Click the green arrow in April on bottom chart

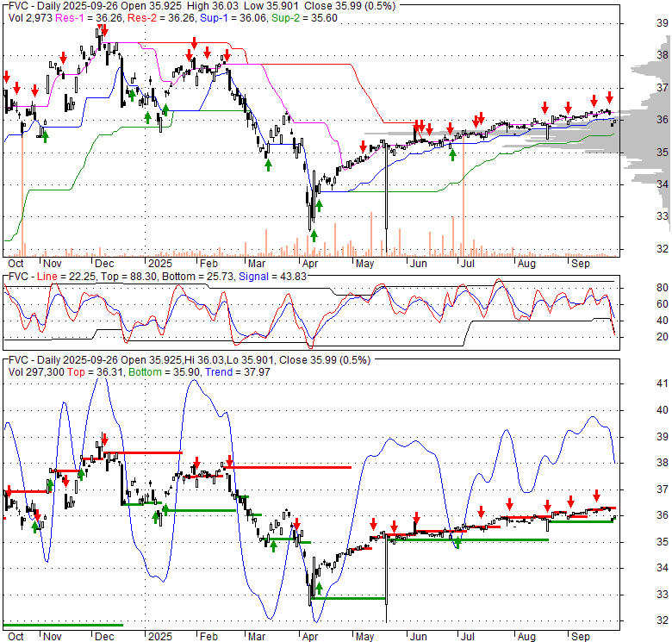(x=319, y=588)
